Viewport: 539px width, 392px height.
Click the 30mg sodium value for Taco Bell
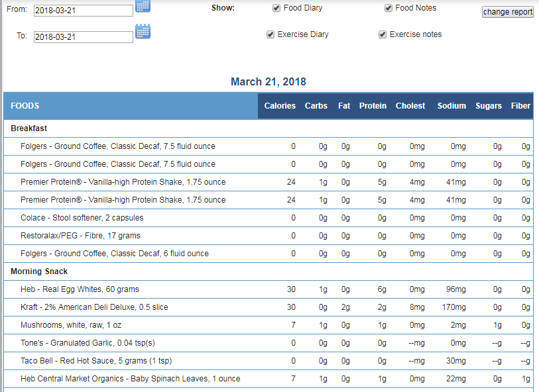click(456, 361)
